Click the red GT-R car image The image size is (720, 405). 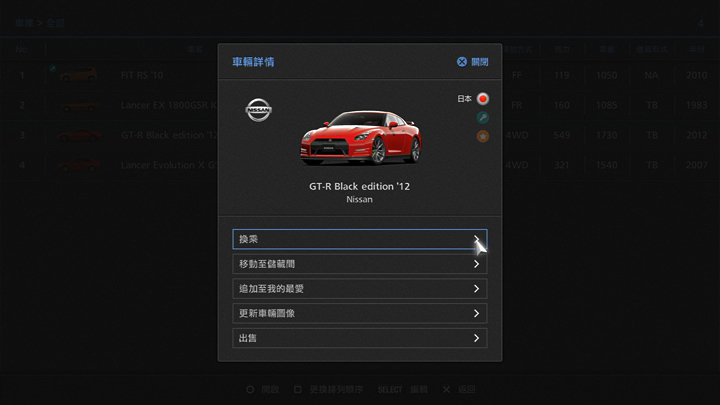[361, 137]
